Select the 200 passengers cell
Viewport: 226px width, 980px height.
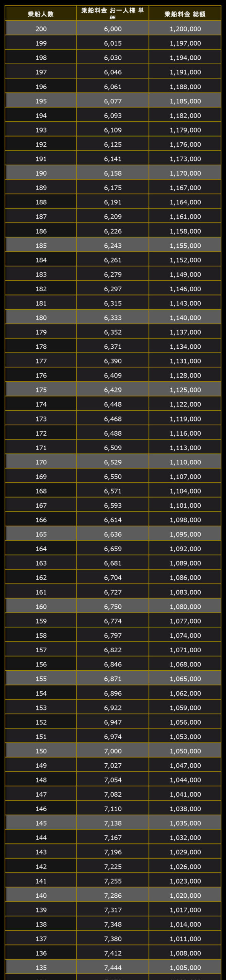(41, 29)
